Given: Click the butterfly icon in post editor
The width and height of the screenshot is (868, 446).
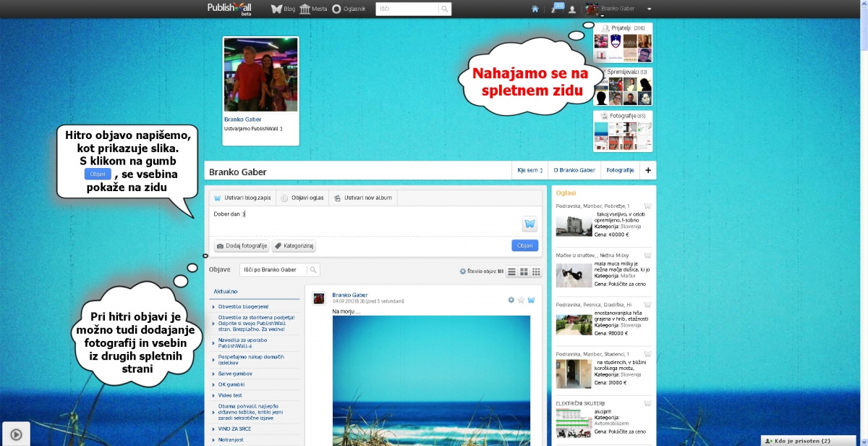Looking at the screenshot, I should point(529,224).
